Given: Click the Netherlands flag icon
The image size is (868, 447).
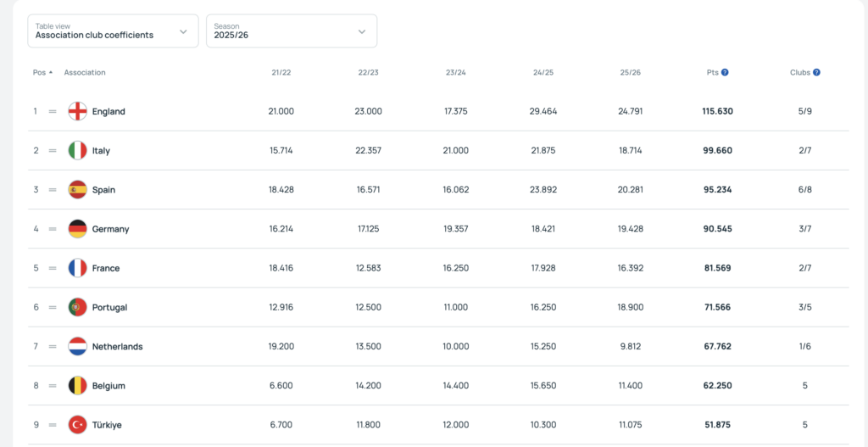Looking at the screenshot, I should point(78,346).
